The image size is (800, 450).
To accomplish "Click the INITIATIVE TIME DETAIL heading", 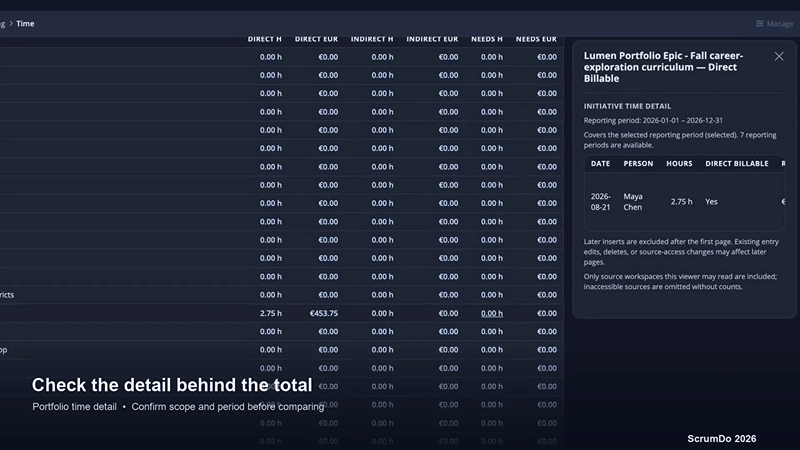I will tap(628, 106).
